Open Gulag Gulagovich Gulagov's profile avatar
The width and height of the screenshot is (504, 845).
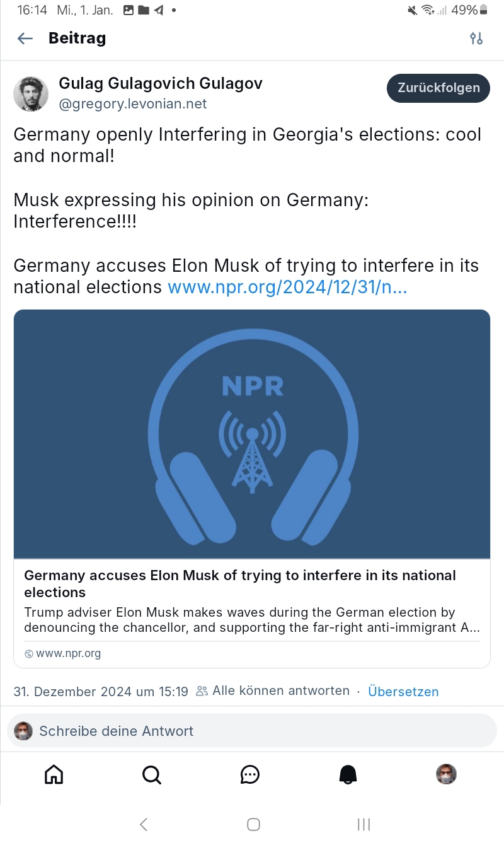(31, 94)
